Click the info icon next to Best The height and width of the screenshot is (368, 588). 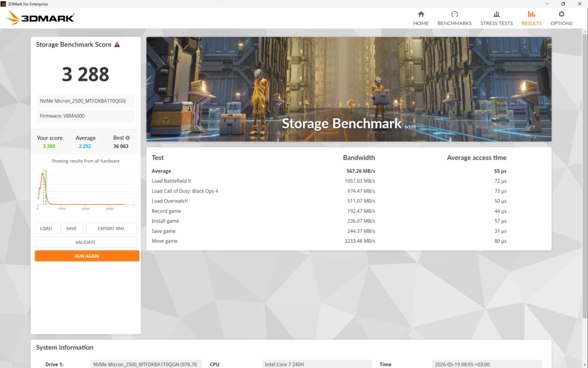click(128, 138)
